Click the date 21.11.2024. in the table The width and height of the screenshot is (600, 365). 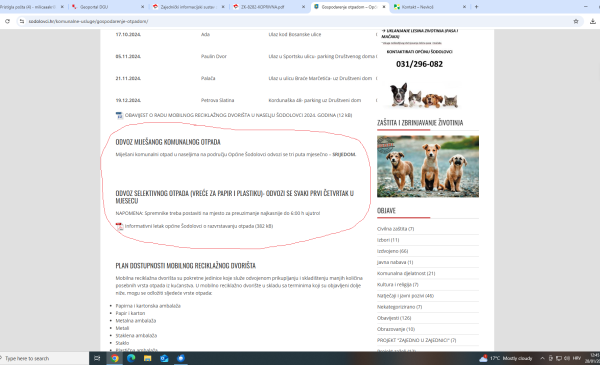point(128,78)
